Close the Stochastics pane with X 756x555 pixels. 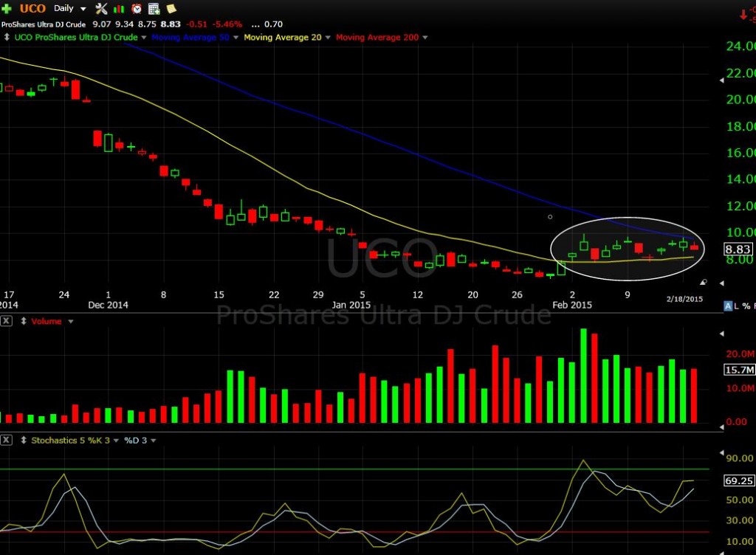click(6, 440)
